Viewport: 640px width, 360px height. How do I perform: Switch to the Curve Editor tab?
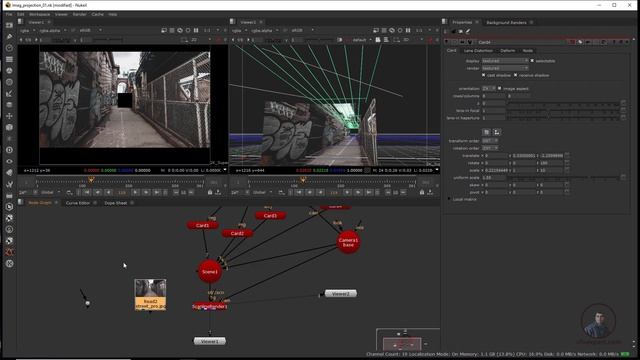(x=78, y=203)
